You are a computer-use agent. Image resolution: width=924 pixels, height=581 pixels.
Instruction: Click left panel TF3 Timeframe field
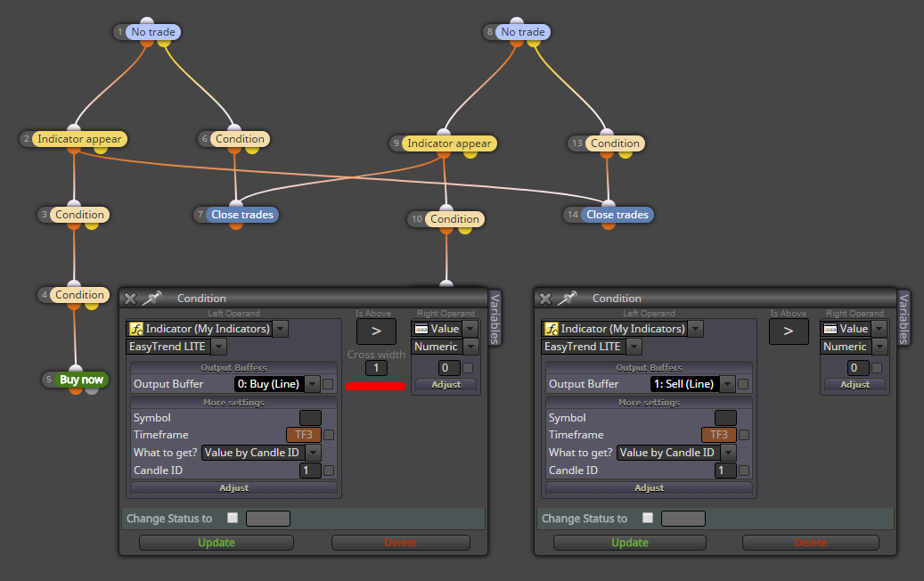tap(304, 435)
